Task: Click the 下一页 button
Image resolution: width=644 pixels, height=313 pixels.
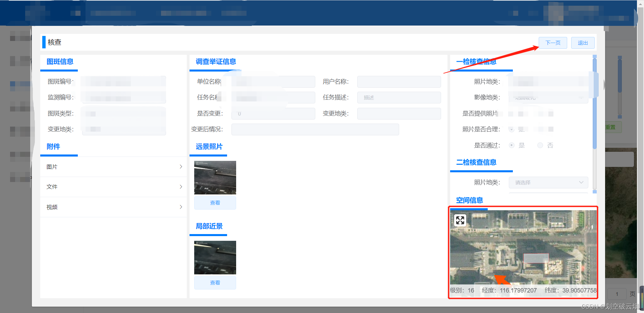Action: (552, 43)
